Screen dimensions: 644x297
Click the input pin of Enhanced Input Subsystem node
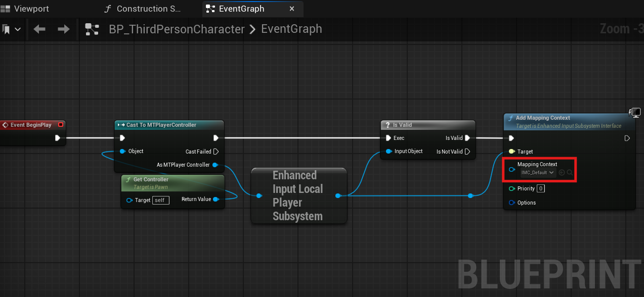tap(259, 195)
